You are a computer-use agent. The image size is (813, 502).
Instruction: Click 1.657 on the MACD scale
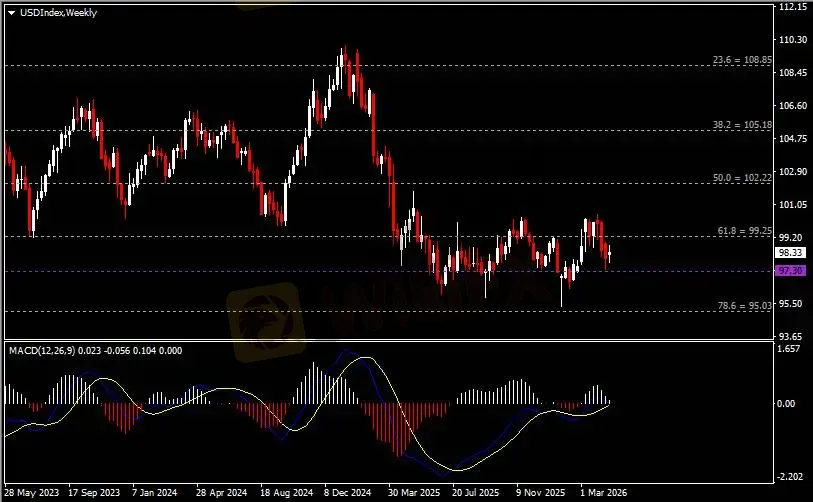[790, 352]
